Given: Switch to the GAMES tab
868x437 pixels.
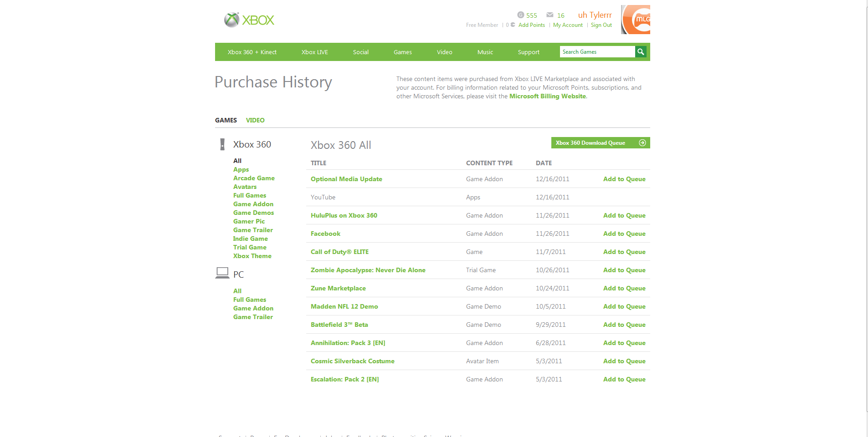Looking at the screenshot, I should tap(226, 120).
